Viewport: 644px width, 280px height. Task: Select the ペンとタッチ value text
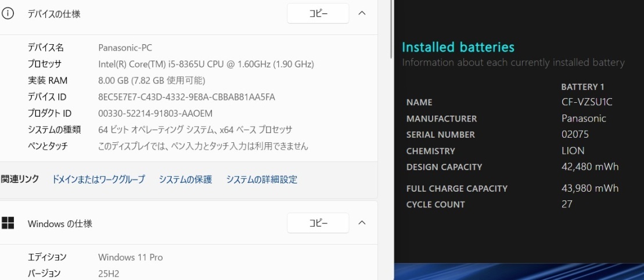click(203, 146)
